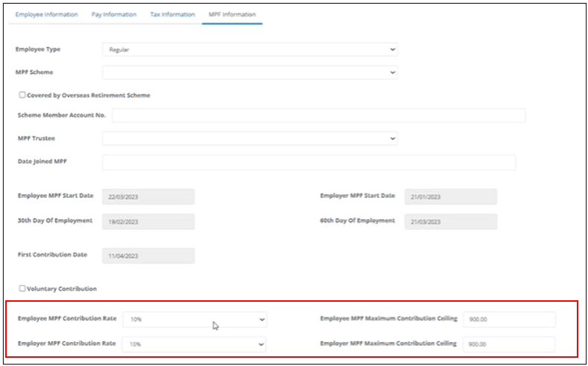The height and width of the screenshot is (366, 588).
Task: Click the Employee MPF Start Date field
Action: (148, 196)
